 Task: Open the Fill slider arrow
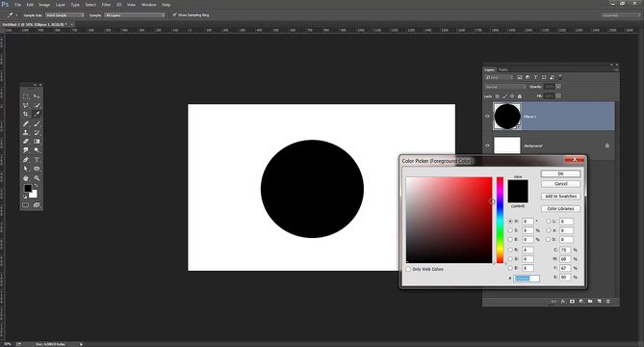(558, 96)
